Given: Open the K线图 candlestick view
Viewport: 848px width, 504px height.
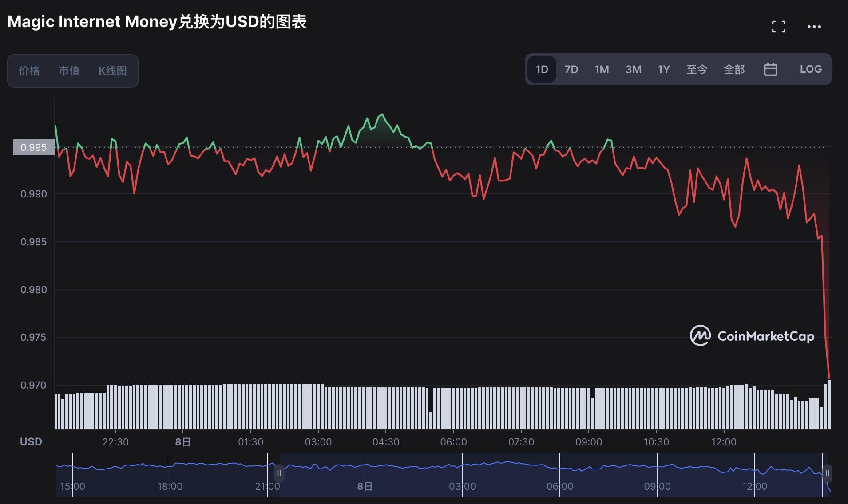Looking at the screenshot, I should click(113, 71).
